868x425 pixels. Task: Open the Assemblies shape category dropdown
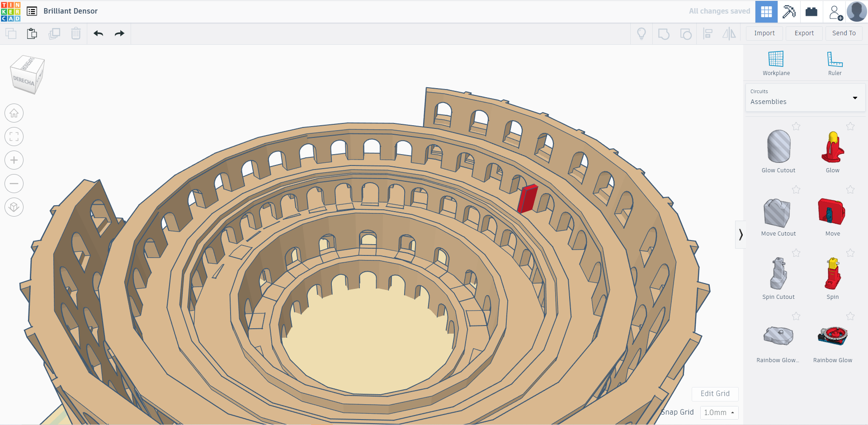click(x=805, y=97)
